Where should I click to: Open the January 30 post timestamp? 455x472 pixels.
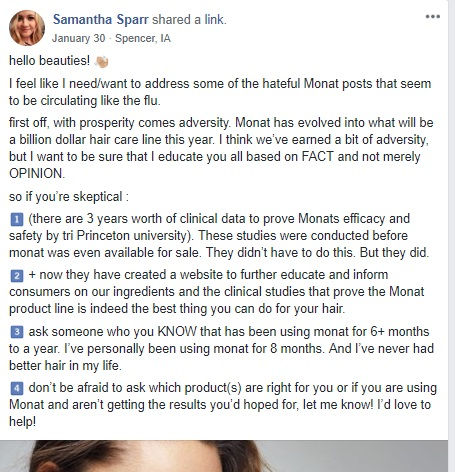78,38
